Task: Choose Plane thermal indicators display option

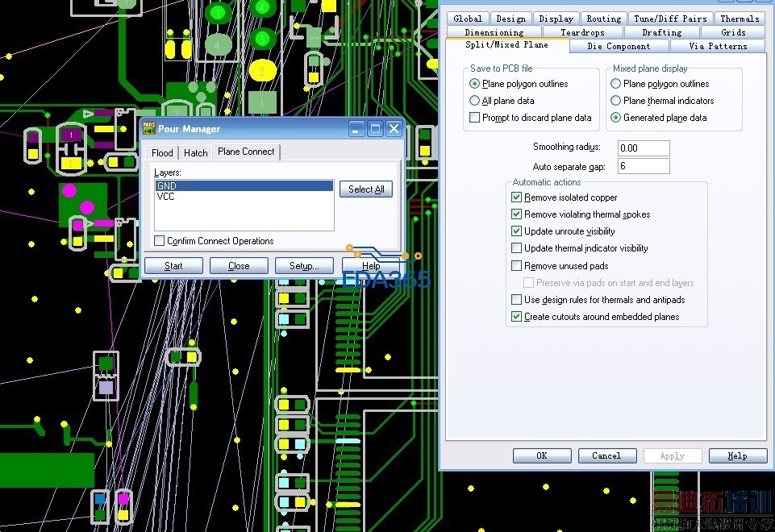Action: (x=616, y=101)
